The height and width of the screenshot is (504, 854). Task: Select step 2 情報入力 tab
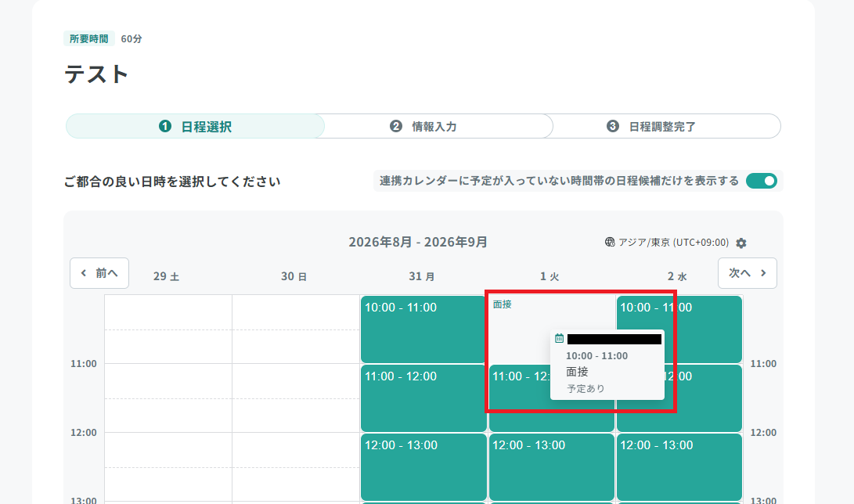click(434, 127)
